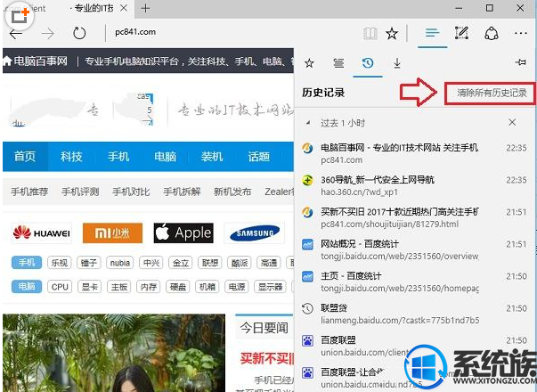537x392 pixels.
Task: Click the 乐视 brand tag
Action: 60,263
